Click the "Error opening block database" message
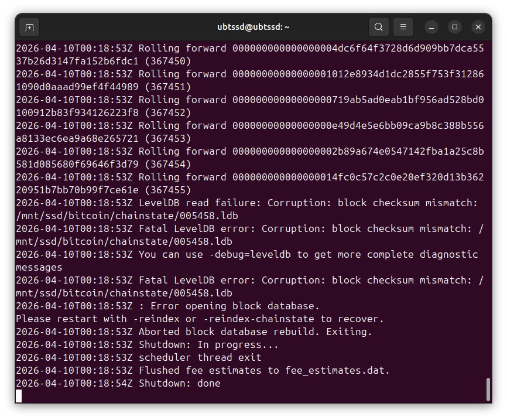This screenshot has height=420, width=507. [x=235, y=306]
